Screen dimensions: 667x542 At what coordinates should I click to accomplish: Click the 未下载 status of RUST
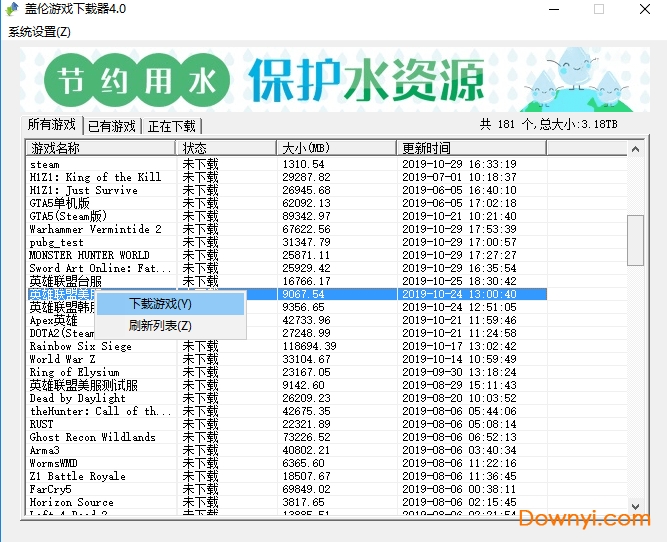[x=200, y=425]
